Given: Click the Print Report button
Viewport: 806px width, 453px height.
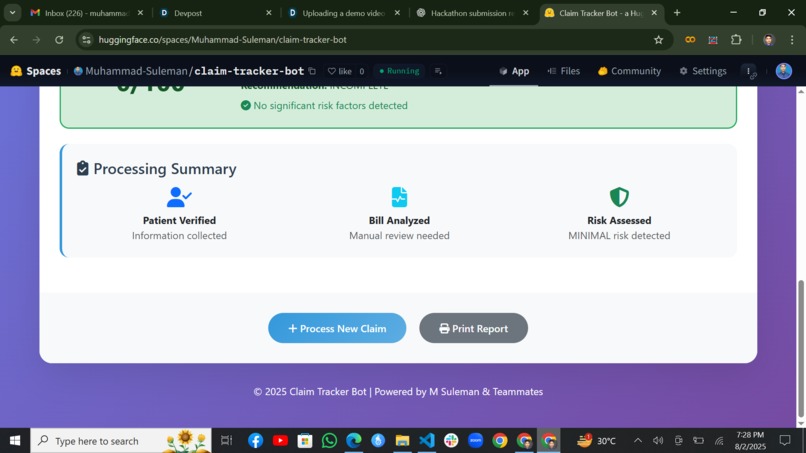Looking at the screenshot, I should click(473, 328).
